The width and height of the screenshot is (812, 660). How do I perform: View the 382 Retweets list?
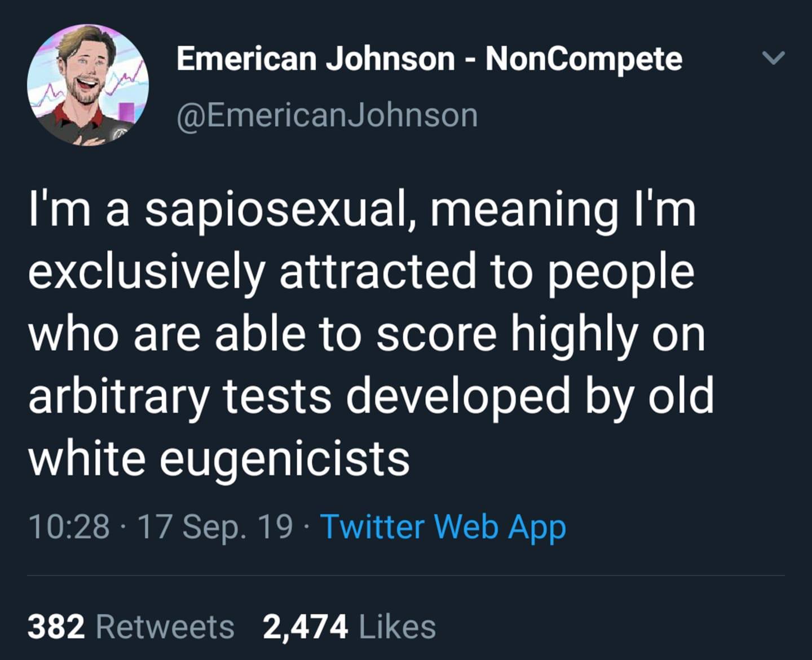point(131,627)
